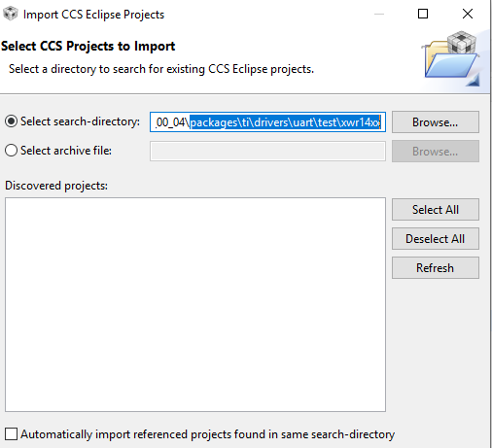Click the 'Select CCS Projects to Import' heading

pos(88,46)
